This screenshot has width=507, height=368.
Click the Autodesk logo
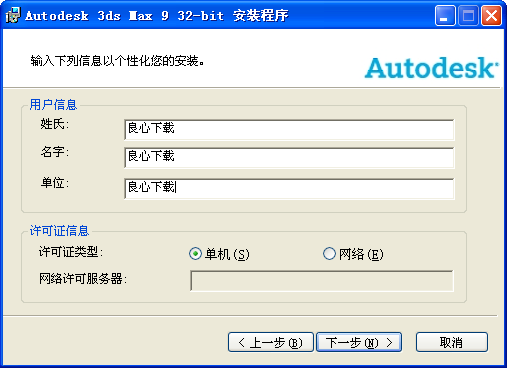tap(431, 68)
